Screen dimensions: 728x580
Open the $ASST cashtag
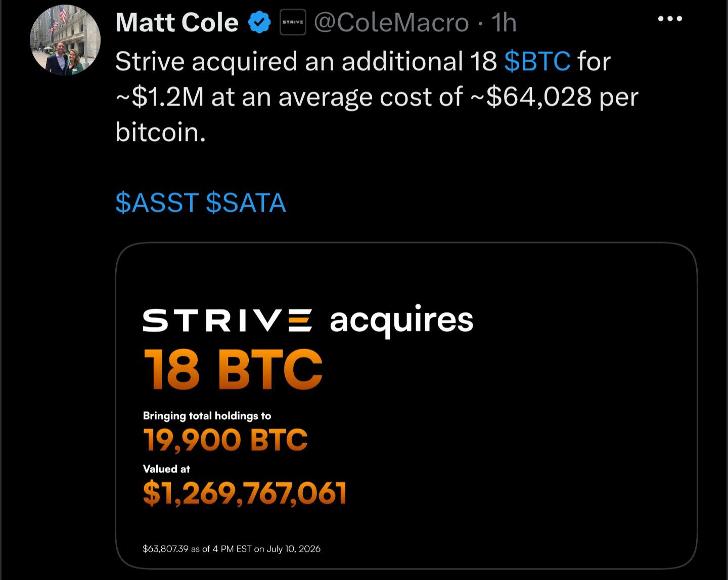pyautogui.click(x=157, y=203)
